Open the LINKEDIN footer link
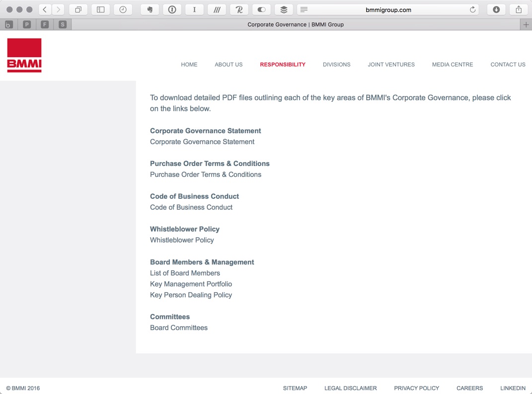The width and height of the screenshot is (532, 394). pyautogui.click(x=513, y=388)
